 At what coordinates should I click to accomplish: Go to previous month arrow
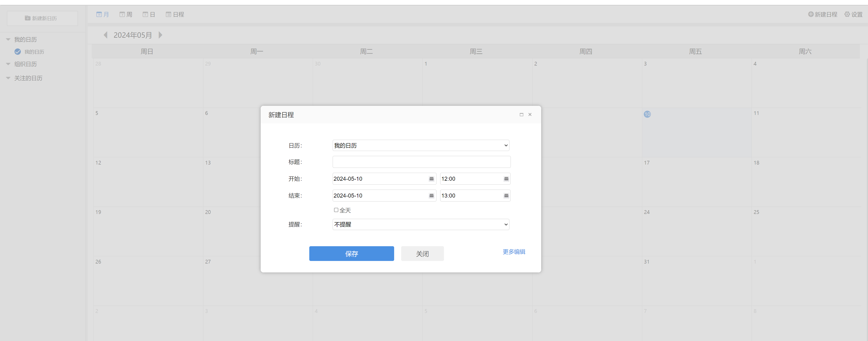click(105, 35)
